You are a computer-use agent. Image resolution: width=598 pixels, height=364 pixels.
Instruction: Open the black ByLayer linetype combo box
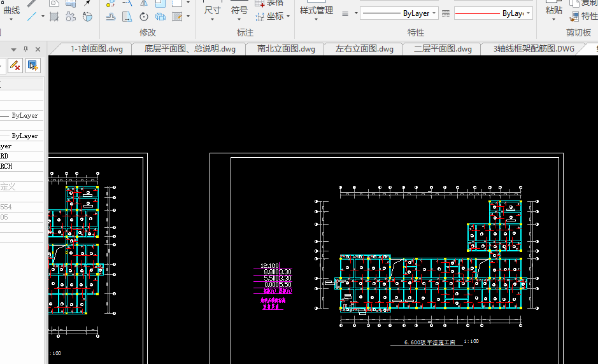coord(399,13)
